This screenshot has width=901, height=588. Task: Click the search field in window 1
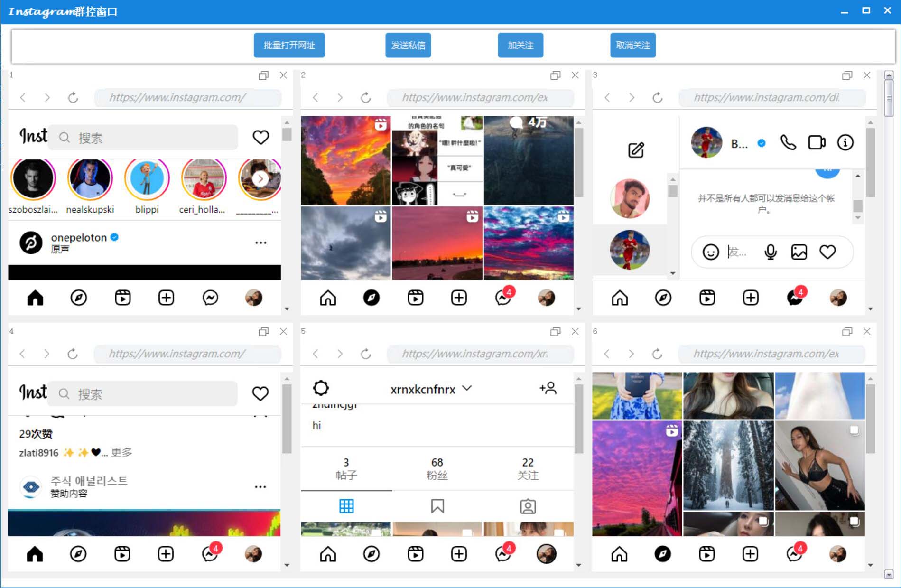pos(147,138)
